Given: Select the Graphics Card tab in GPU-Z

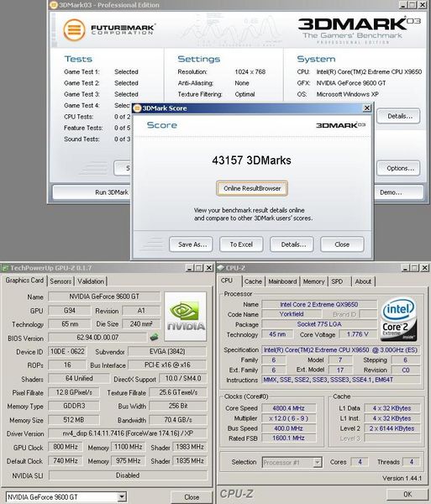Looking at the screenshot, I should tap(24, 281).
